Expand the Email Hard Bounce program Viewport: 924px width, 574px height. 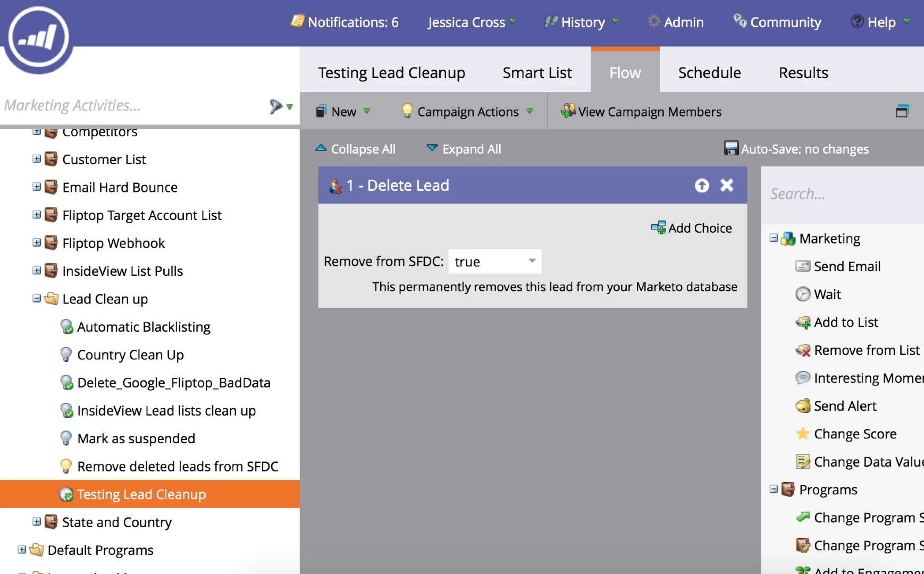coord(37,187)
